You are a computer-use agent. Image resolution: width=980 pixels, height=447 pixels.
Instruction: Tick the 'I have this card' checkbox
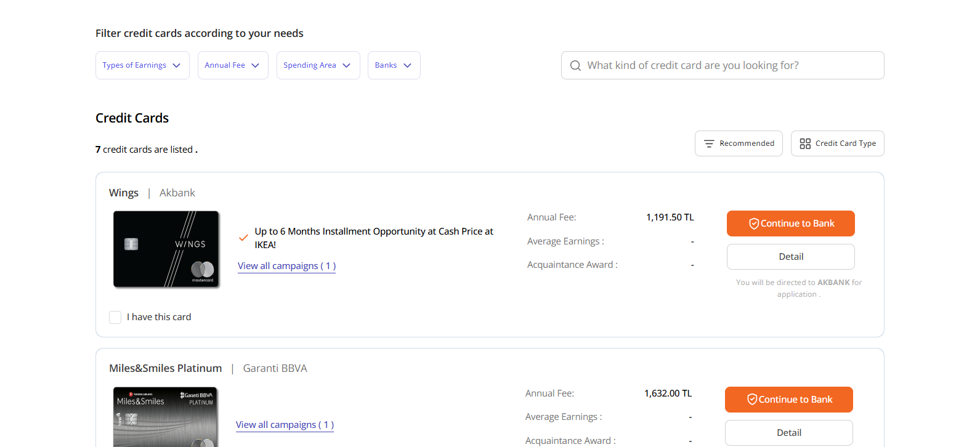115,317
